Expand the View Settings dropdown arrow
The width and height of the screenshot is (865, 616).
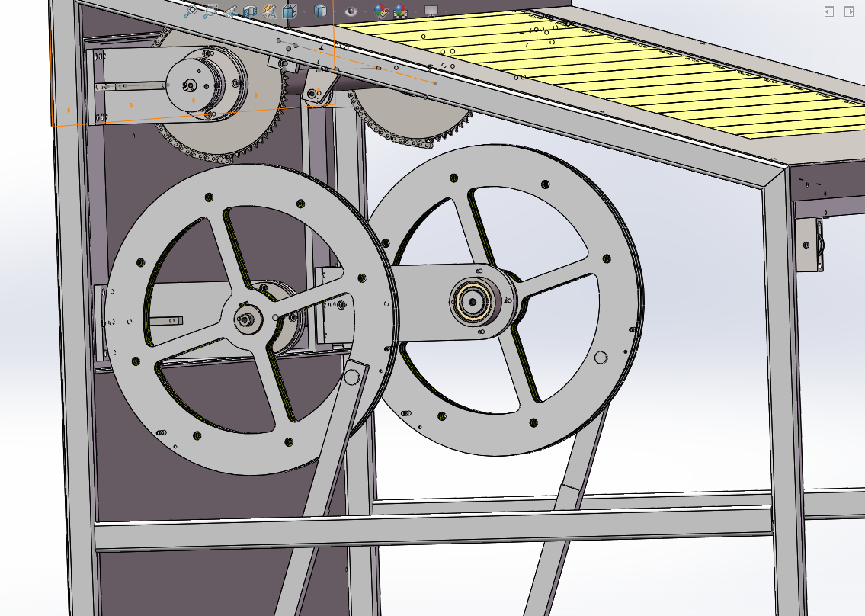(x=446, y=11)
